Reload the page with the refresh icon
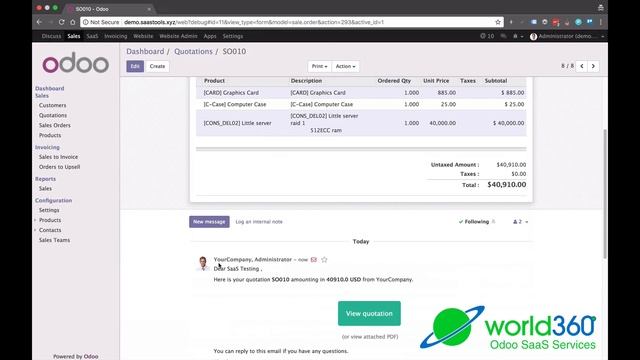Screen dimensions: 640x360 (61, 22)
